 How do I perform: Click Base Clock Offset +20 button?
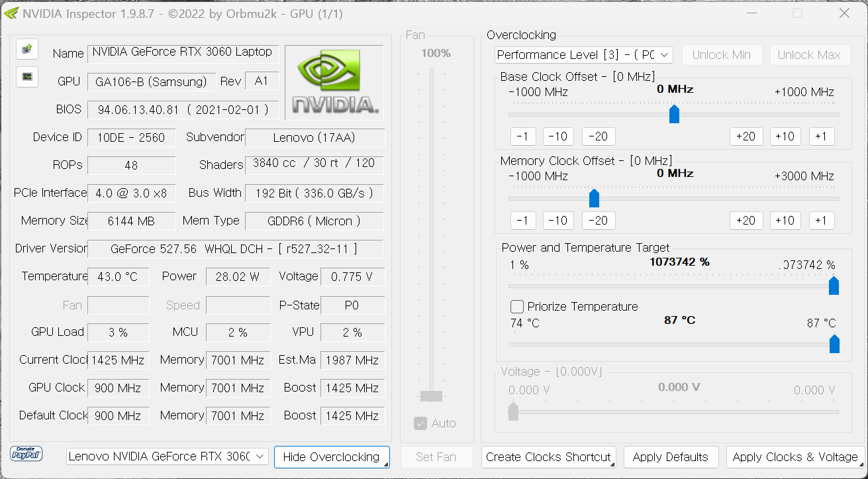(x=746, y=136)
